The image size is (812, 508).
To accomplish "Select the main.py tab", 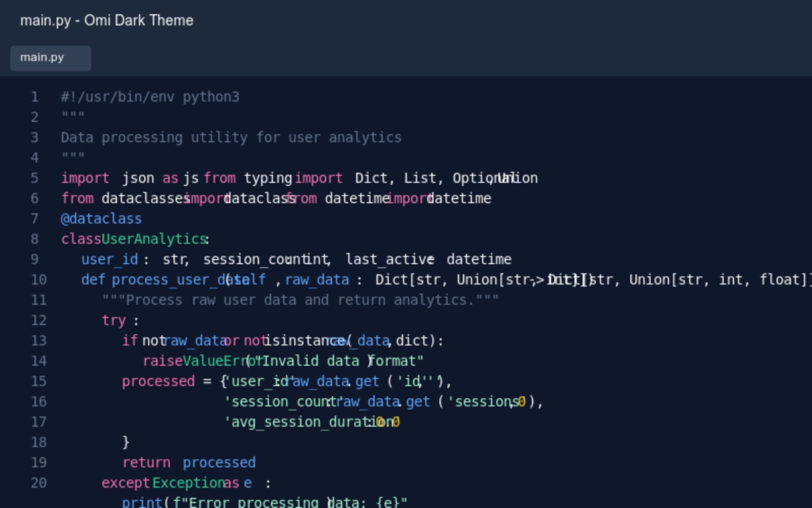I will click(x=50, y=58).
